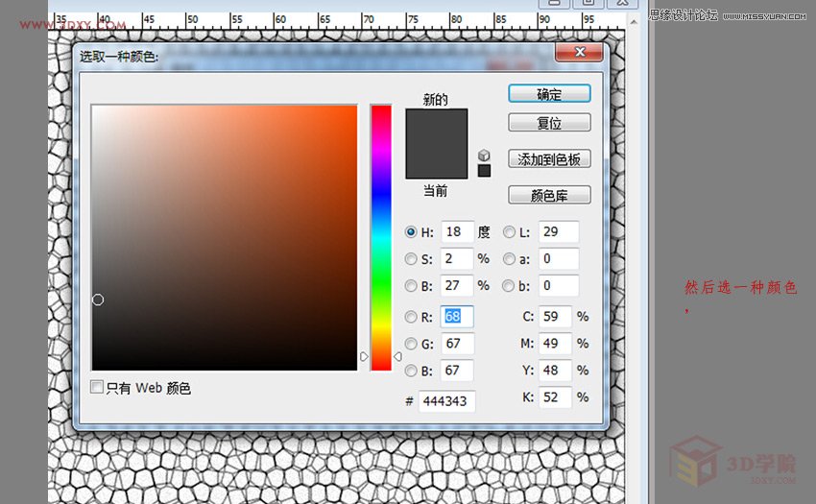
Task: Click the hex color field 444343
Action: point(446,401)
